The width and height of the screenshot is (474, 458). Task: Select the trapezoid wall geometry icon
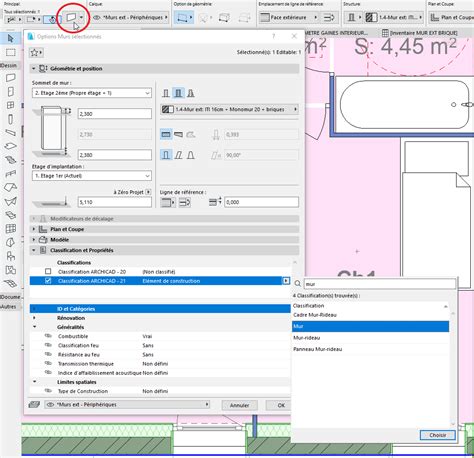[x=178, y=135]
